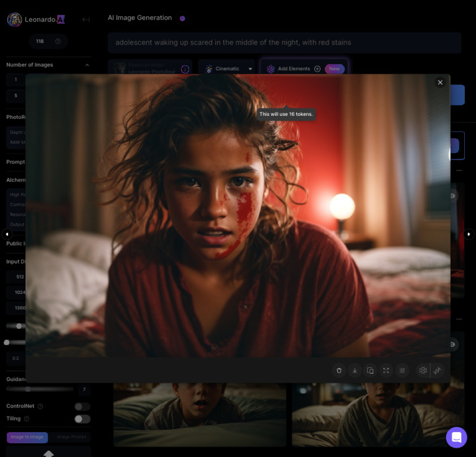
Task: Select 1 for number of images
Action: (x=15, y=79)
